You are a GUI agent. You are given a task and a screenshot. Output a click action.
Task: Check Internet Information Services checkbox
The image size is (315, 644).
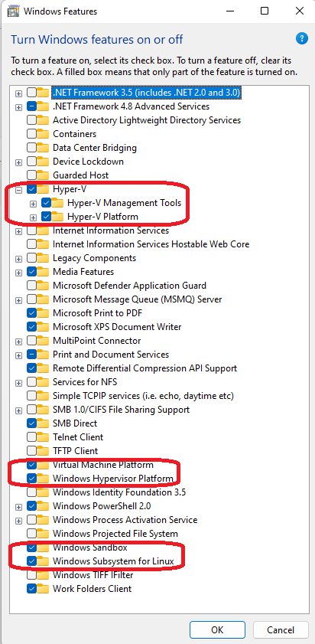click(31, 230)
